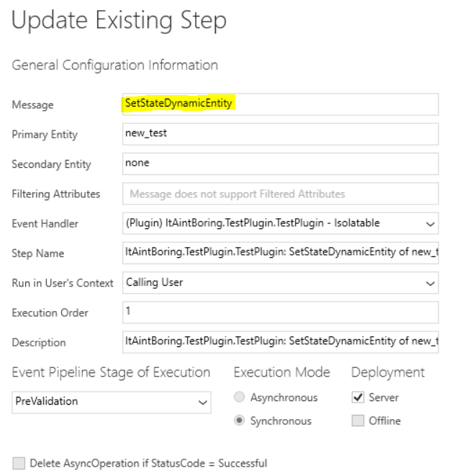The height and width of the screenshot is (476, 462).
Task: Enable the Offline deployment checkbox
Action: click(358, 421)
